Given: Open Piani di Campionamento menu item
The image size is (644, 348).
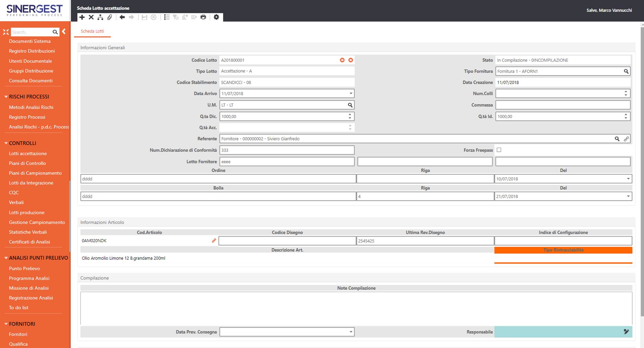Looking at the screenshot, I should (x=35, y=173).
